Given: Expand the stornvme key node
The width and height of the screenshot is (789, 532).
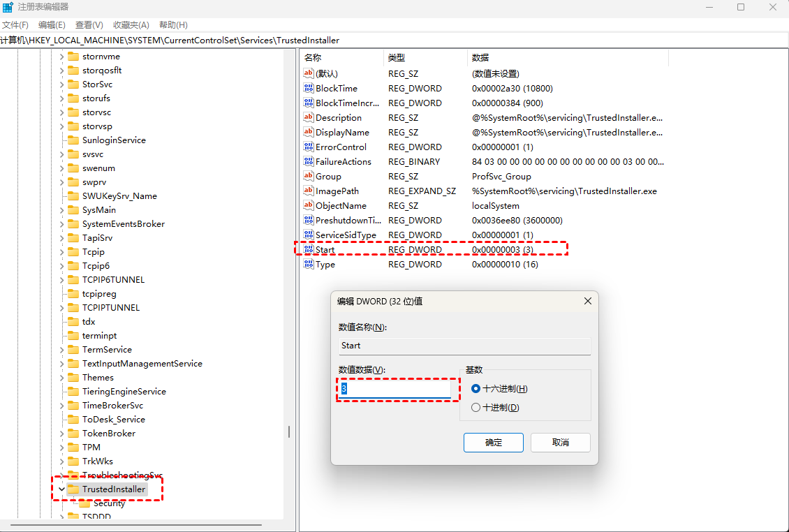Looking at the screenshot, I should pos(61,57).
